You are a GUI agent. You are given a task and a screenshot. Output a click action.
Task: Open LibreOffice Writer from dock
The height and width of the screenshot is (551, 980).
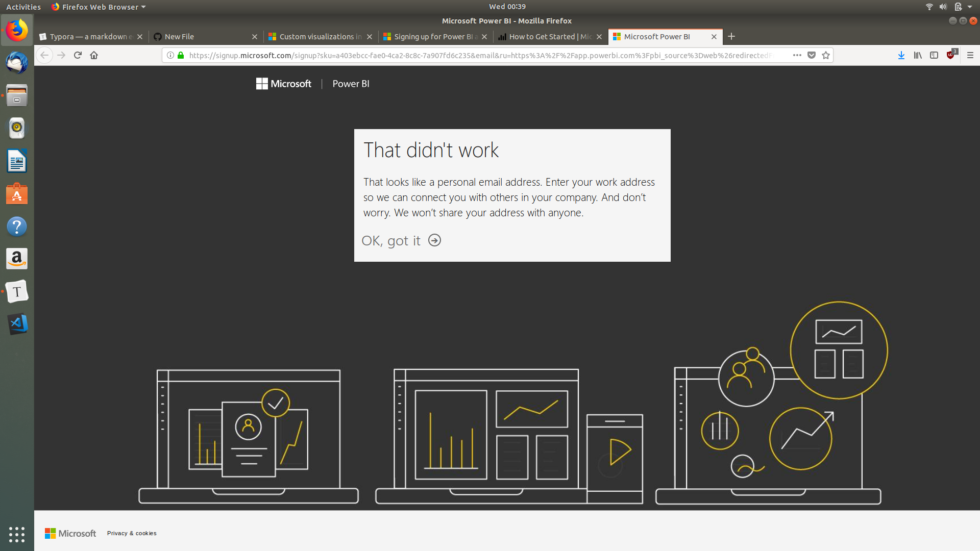pos(17,161)
